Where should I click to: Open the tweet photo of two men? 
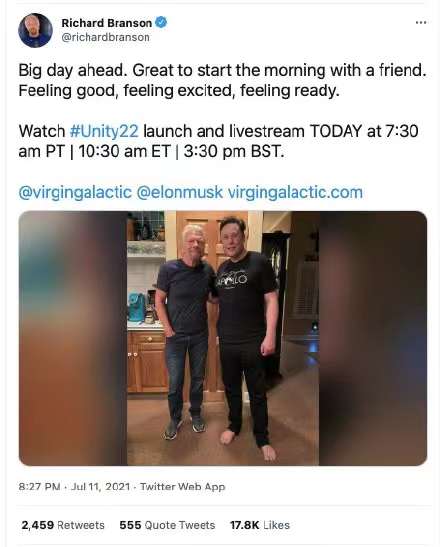click(223, 338)
